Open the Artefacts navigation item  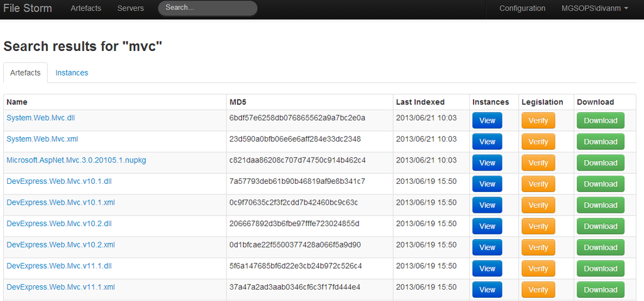86,8
